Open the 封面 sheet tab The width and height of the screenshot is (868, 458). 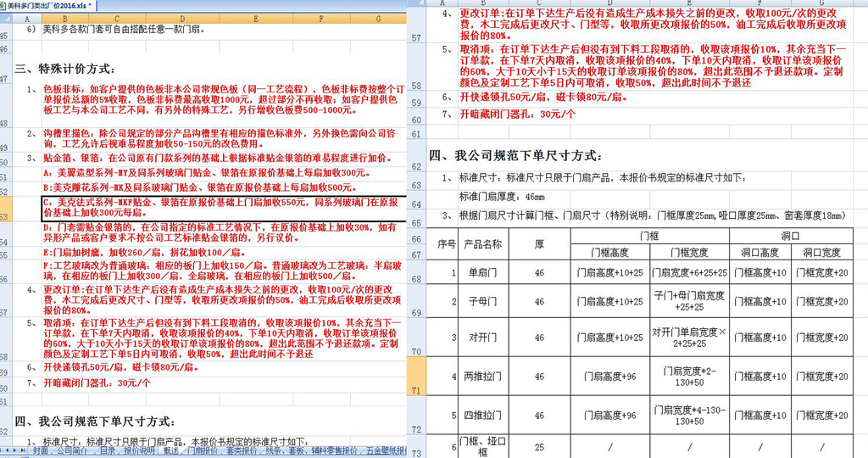pos(40,451)
